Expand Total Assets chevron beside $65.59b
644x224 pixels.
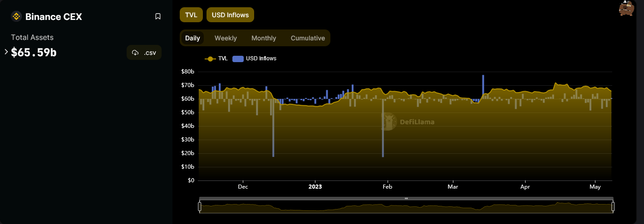point(6,52)
